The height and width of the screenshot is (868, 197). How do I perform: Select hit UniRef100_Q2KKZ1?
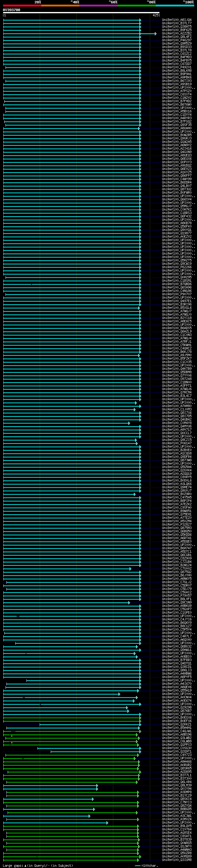click(x=177, y=724)
